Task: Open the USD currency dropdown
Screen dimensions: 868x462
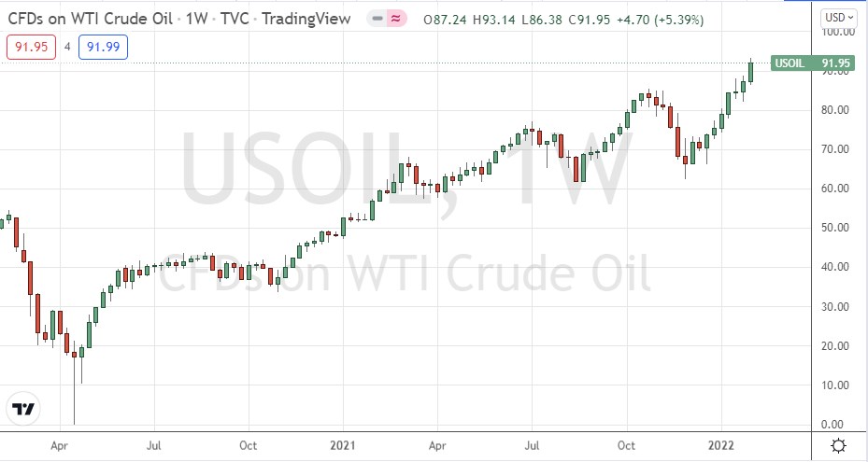Action: point(838,18)
